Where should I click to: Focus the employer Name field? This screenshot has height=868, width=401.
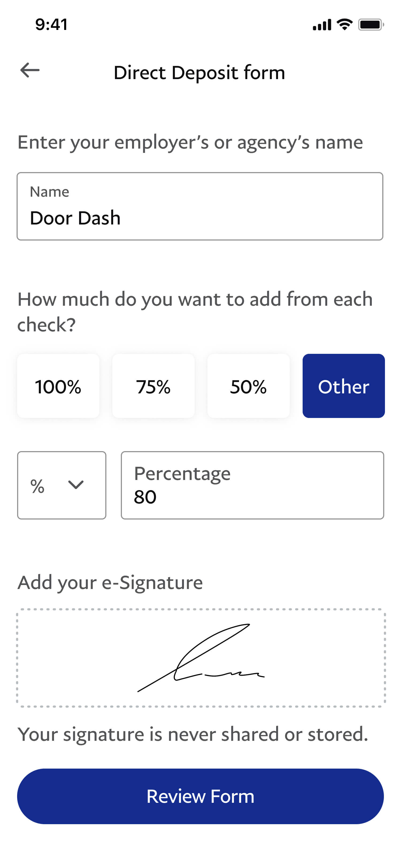(200, 206)
